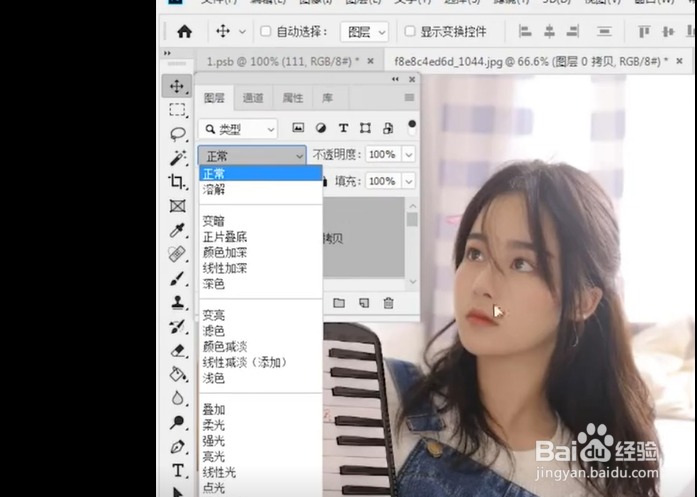
Task: Align vertical centers icon
Action: pos(668,32)
